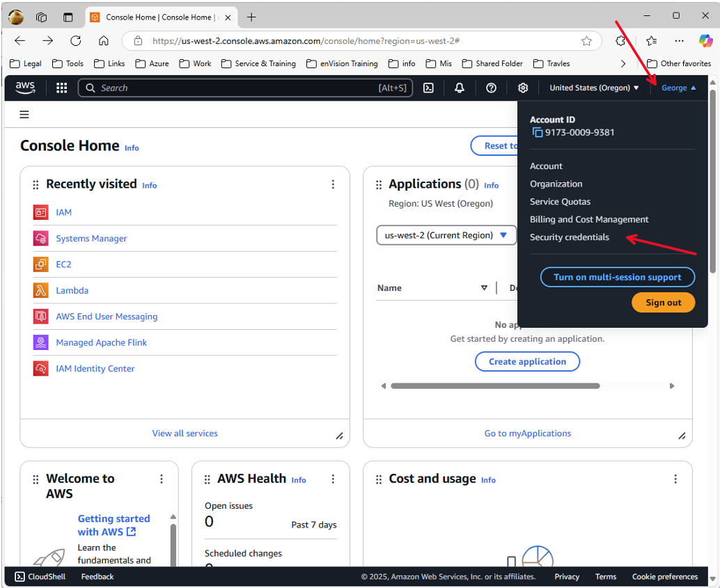Viewport: 720px width, 588px height.
Task: Open Cost and usage widget options menu
Action: click(x=675, y=479)
